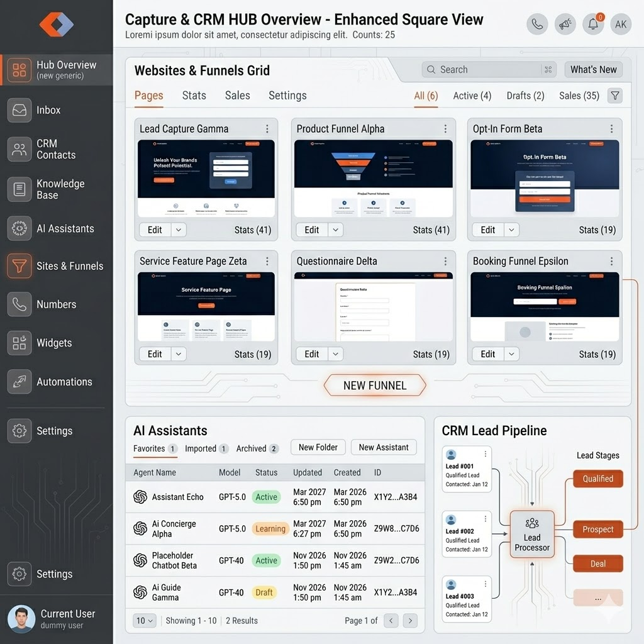Image resolution: width=644 pixels, height=644 pixels.
Task: Select the Prospect lead stage
Action: point(598,530)
